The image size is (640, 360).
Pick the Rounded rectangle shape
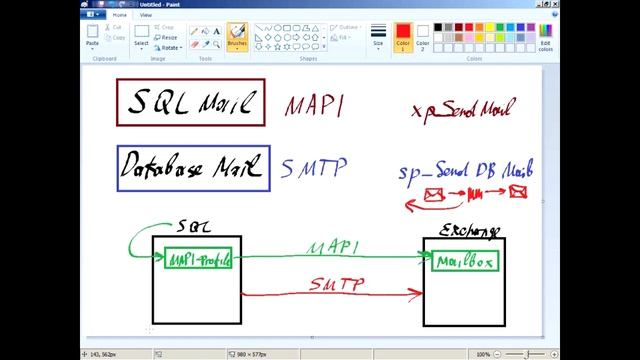coord(296,28)
